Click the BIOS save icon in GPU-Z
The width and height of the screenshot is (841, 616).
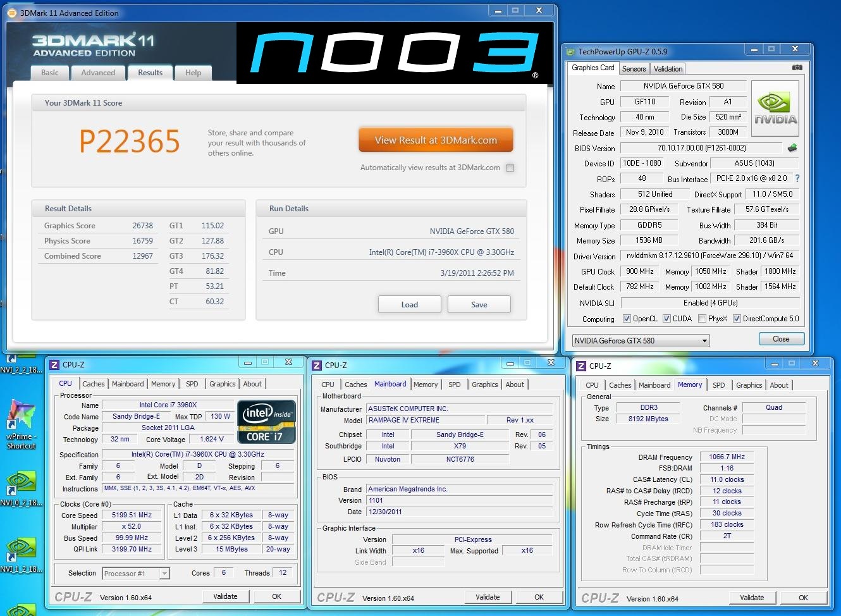(792, 148)
